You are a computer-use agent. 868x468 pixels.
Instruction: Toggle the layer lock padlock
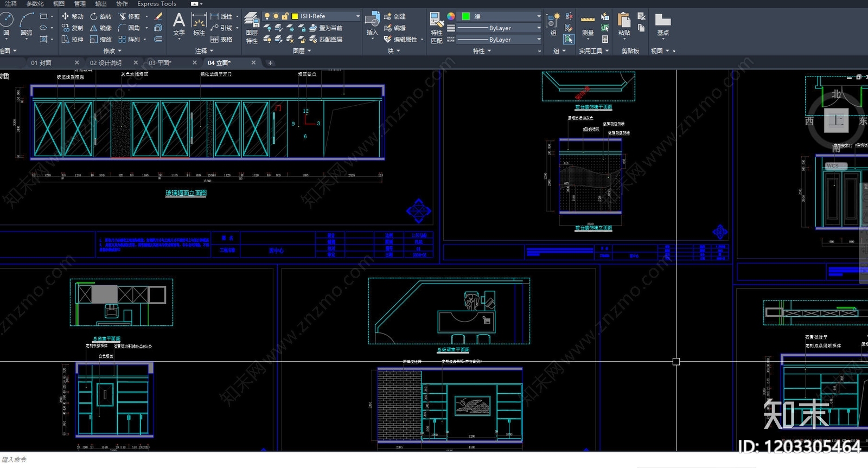tap(285, 16)
